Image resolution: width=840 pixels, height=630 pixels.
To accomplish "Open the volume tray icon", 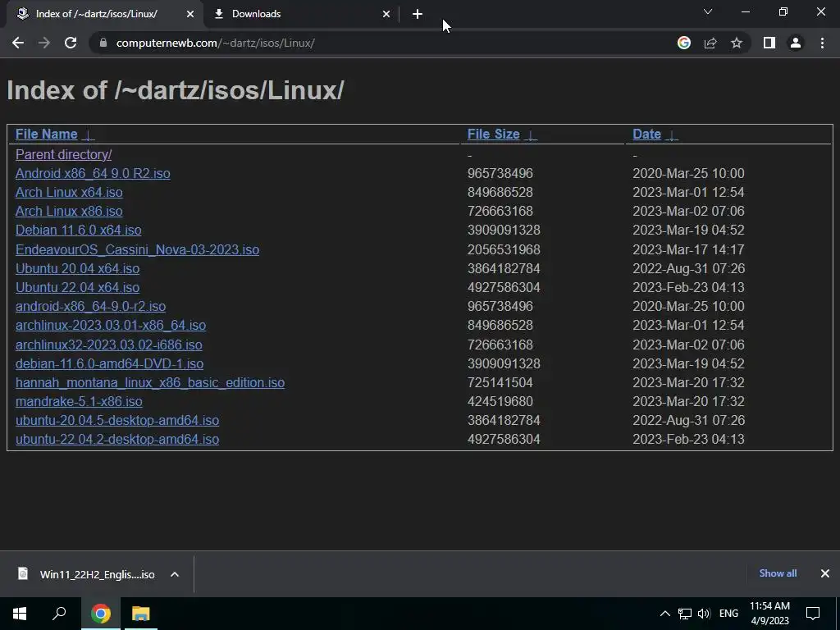I will point(704,614).
